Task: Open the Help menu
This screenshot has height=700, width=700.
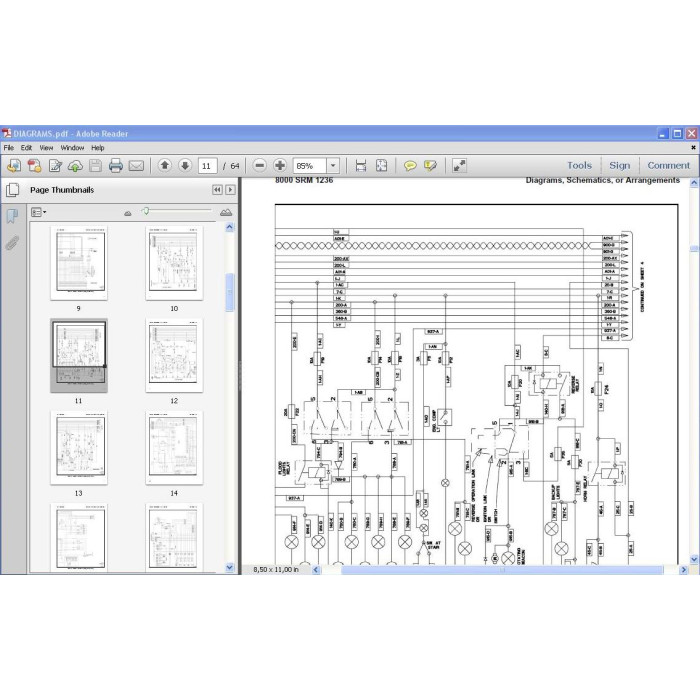Action: [98, 148]
